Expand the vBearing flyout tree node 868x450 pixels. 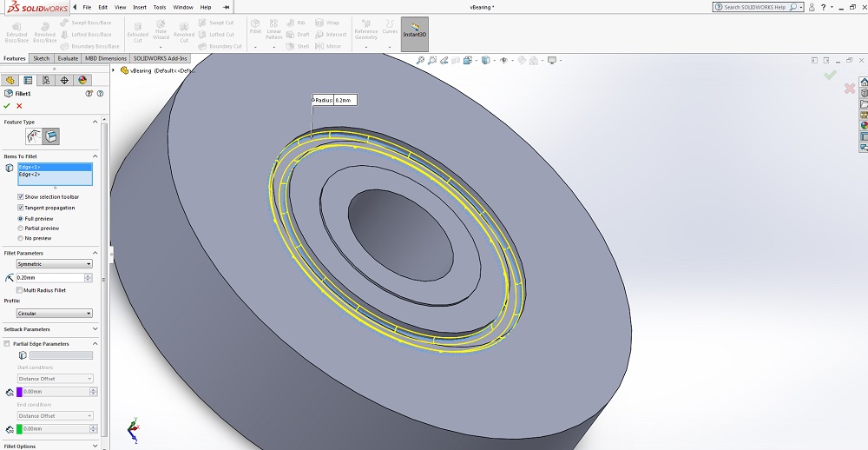point(114,70)
